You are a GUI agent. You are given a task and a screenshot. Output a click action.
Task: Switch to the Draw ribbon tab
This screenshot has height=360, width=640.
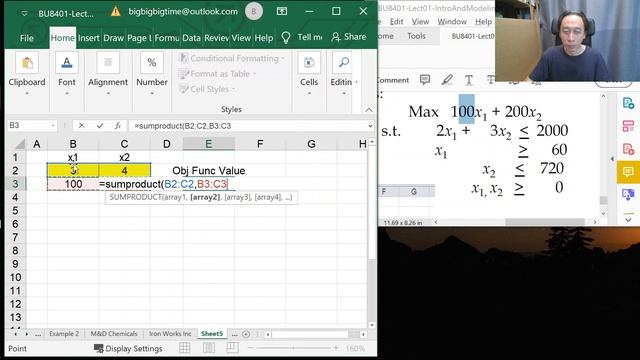[x=113, y=38]
